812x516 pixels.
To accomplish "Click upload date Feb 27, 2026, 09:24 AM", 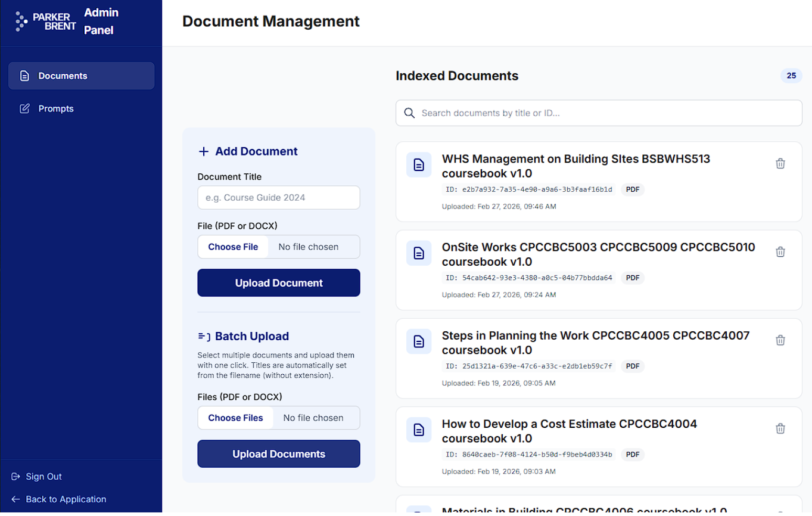I will tap(499, 295).
